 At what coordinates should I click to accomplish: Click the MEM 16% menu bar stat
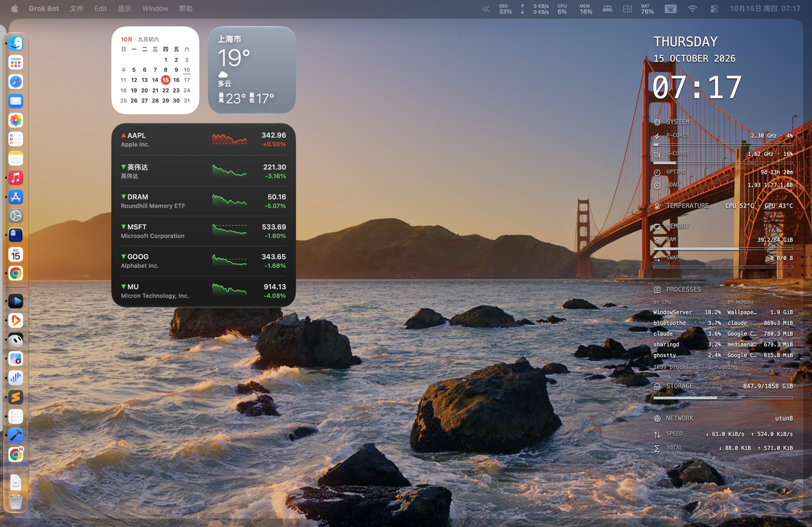586,9
